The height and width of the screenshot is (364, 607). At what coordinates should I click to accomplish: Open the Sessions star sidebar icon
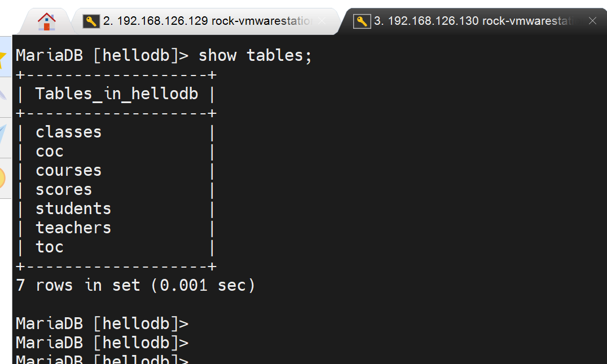click(x=3, y=56)
